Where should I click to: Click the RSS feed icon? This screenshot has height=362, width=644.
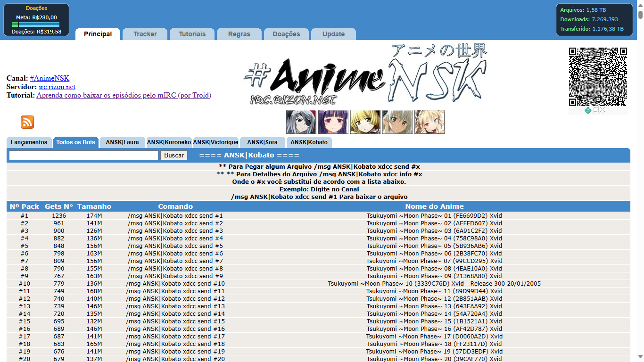[27, 122]
